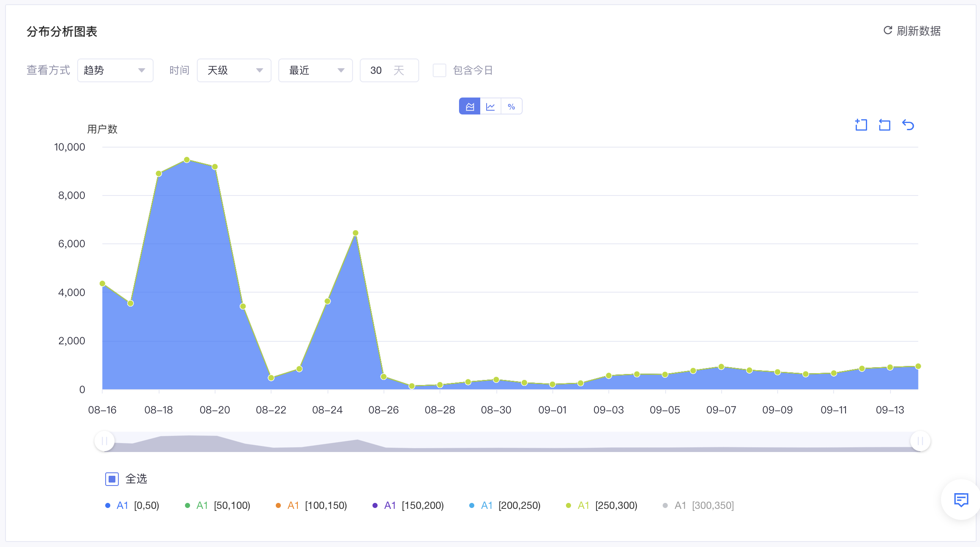Click x-axis label 09-13

[890, 410]
